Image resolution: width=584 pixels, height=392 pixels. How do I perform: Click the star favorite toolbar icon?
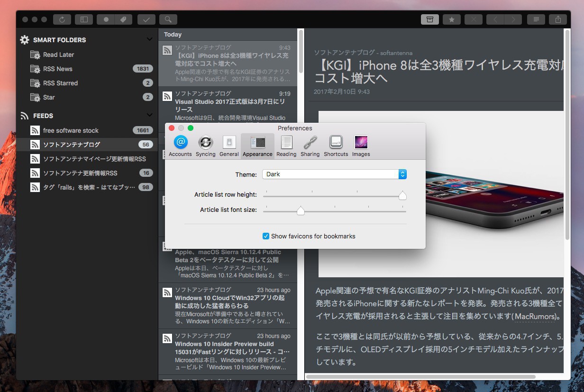tap(451, 19)
